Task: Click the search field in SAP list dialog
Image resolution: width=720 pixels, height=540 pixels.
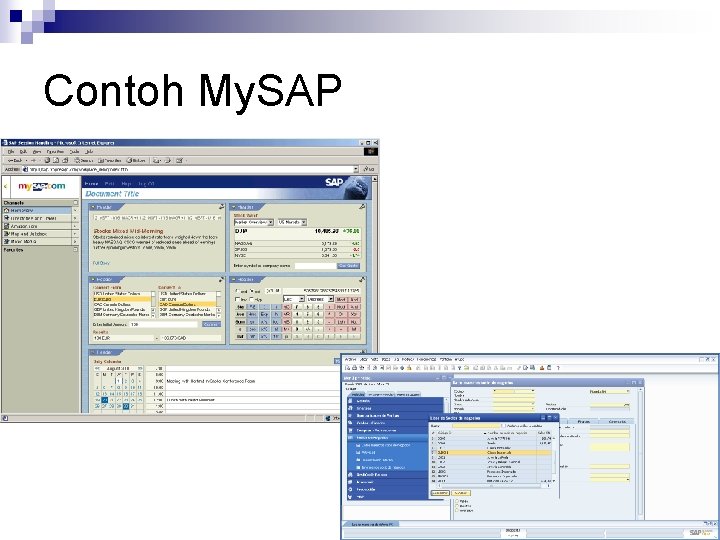Action: (476, 426)
